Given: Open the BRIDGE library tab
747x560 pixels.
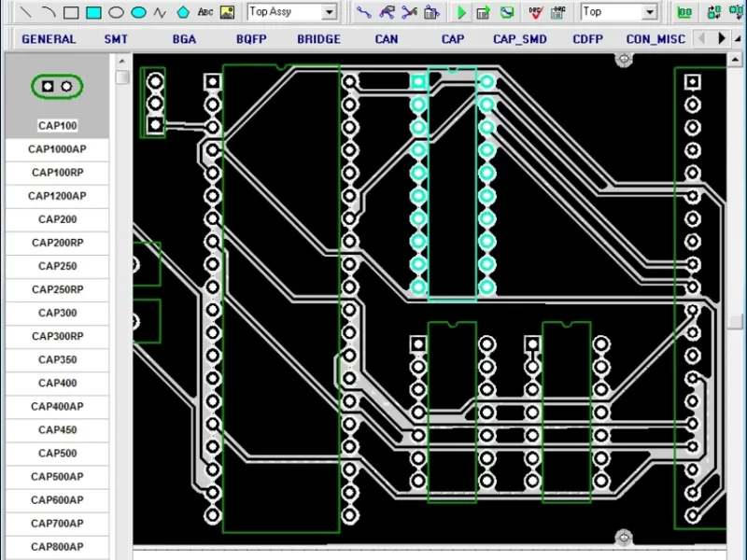Looking at the screenshot, I should click(318, 39).
